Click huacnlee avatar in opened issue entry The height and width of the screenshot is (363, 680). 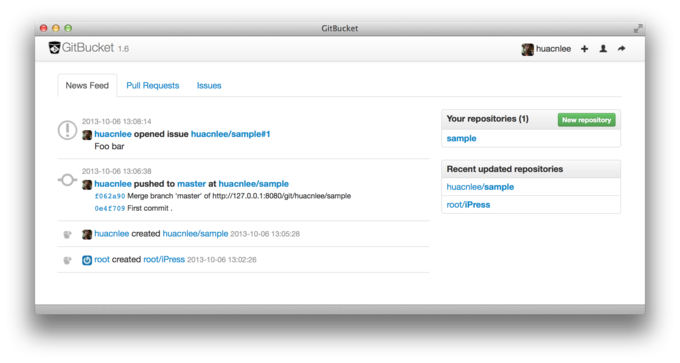tap(87, 134)
